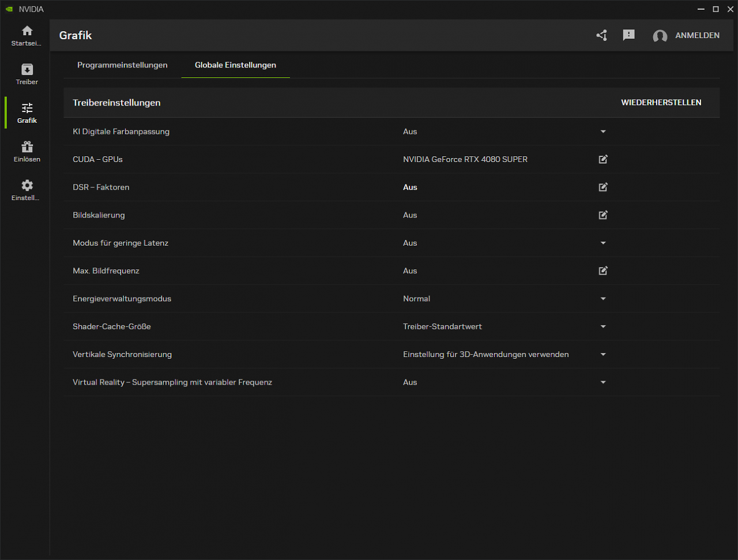Click the CUDA – GPUs label
The height and width of the screenshot is (560, 738).
97,159
